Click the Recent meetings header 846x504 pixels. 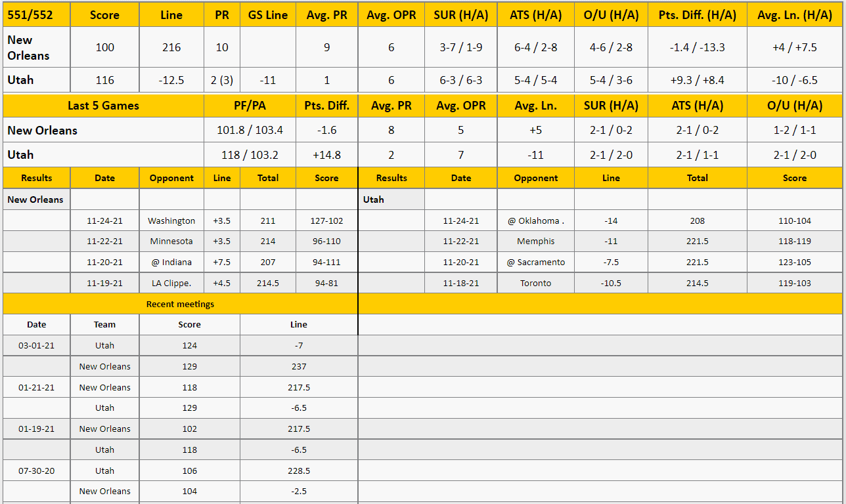point(180,304)
